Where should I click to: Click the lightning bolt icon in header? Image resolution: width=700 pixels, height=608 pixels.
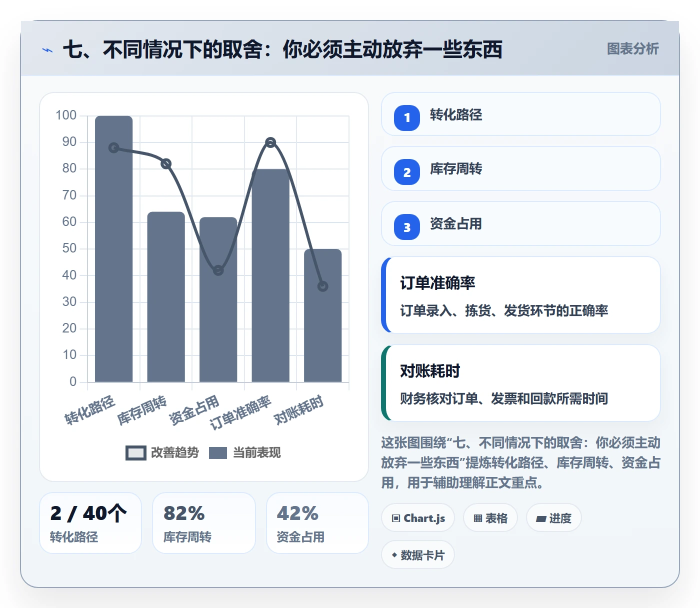tap(47, 50)
